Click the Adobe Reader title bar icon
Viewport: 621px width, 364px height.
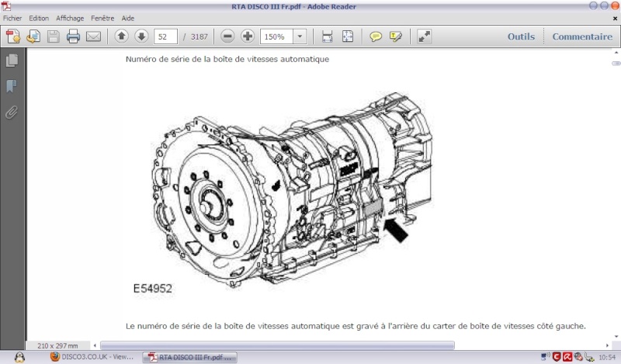click(6, 6)
